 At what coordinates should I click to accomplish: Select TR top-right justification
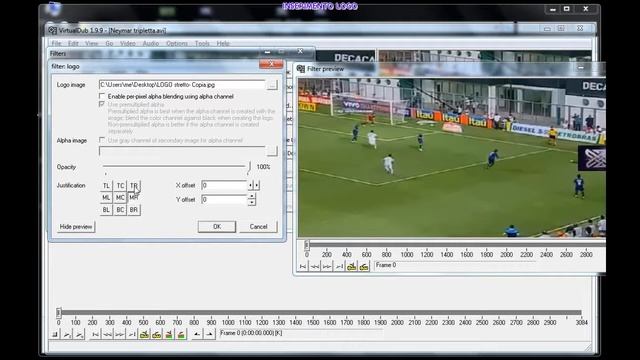[134, 186]
